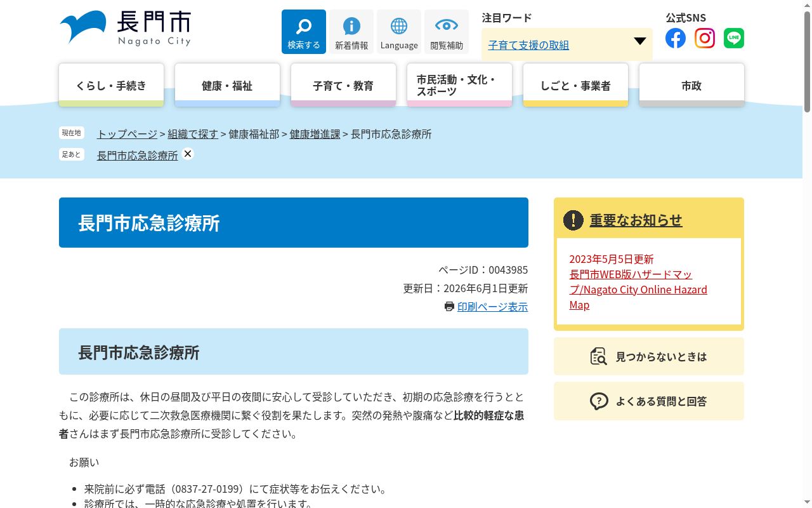
Task: Open 長門市応急診療所 footprint link
Action: 138,155
